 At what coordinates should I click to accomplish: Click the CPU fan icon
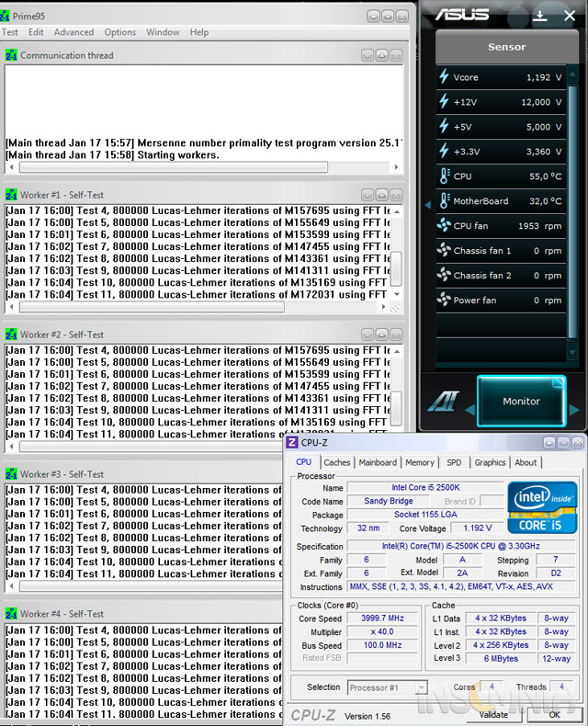(x=444, y=225)
